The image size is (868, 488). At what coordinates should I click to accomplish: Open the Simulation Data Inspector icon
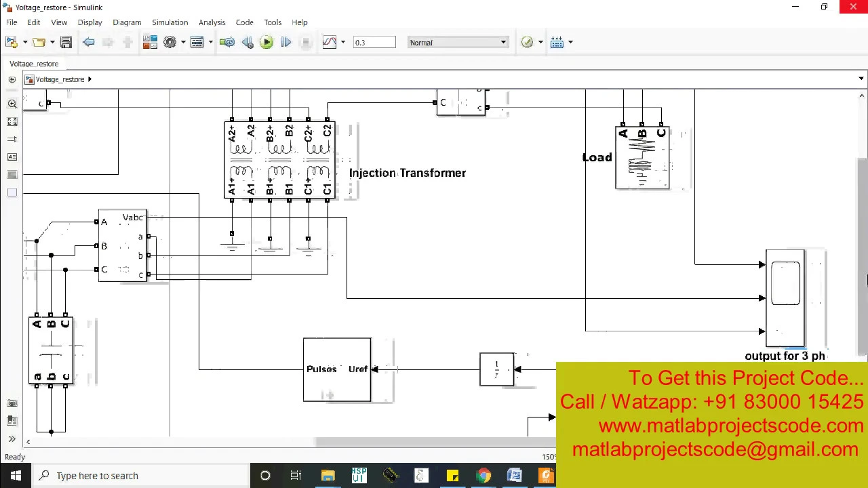point(330,43)
